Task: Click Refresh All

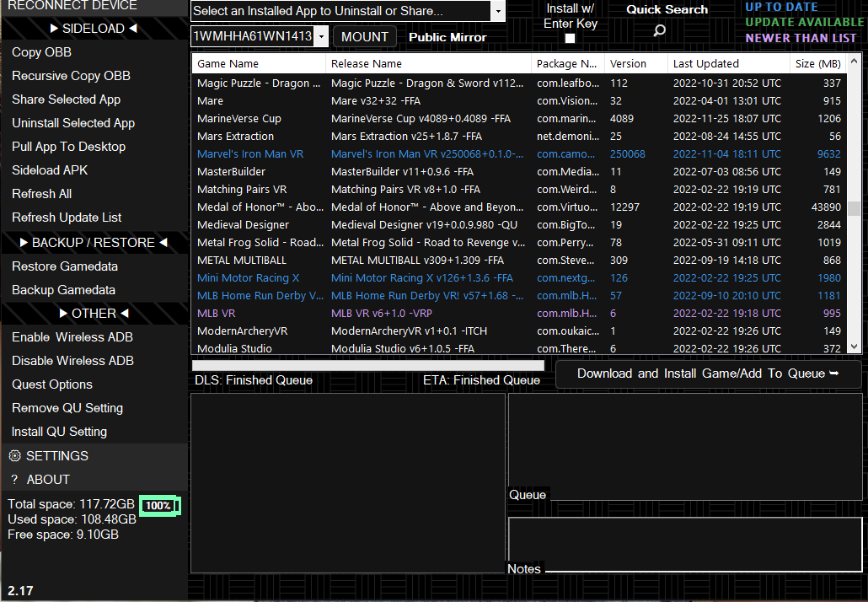Action: coord(41,194)
